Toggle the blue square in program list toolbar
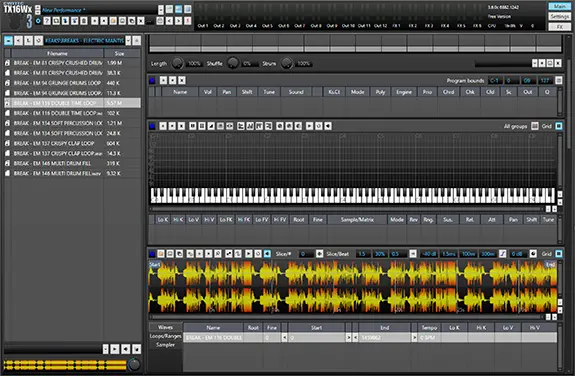 click(x=153, y=80)
